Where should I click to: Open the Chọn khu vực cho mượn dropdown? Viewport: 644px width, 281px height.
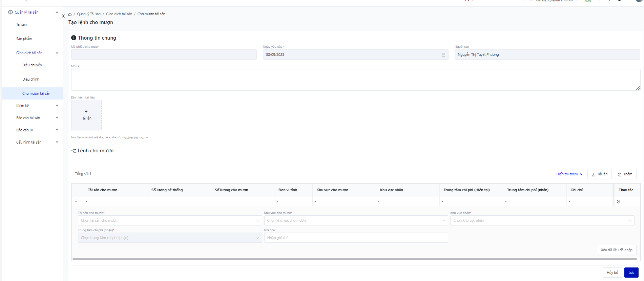(356, 221)
